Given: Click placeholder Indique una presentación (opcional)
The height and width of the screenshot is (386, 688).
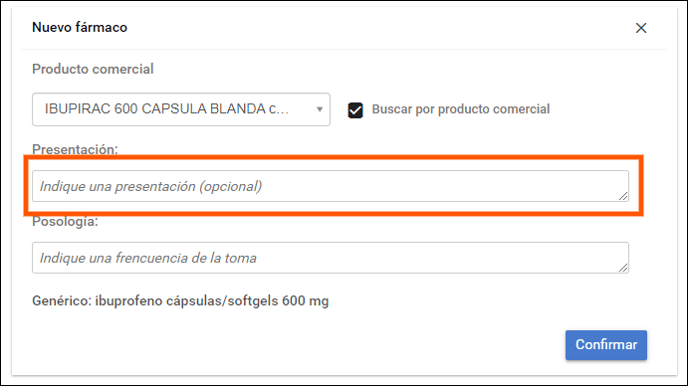Looking at the screenshot, I should (151, 186).
